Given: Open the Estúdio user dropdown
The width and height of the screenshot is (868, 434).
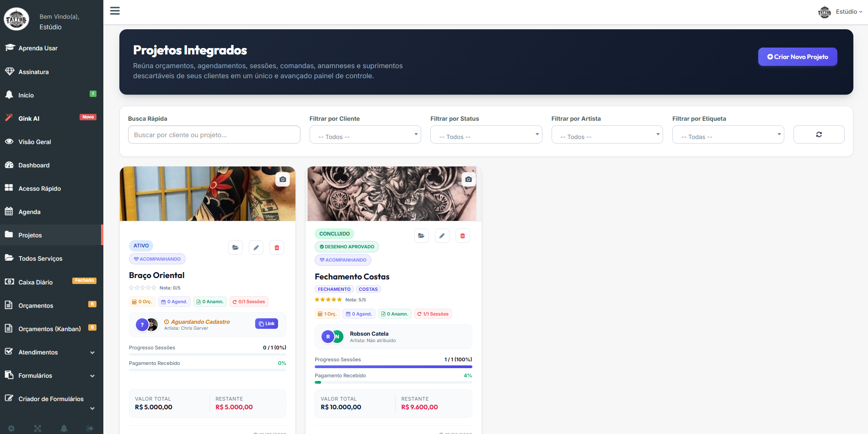Looking at the screenshot, I should pyautogui.click(x=840, y=12).
